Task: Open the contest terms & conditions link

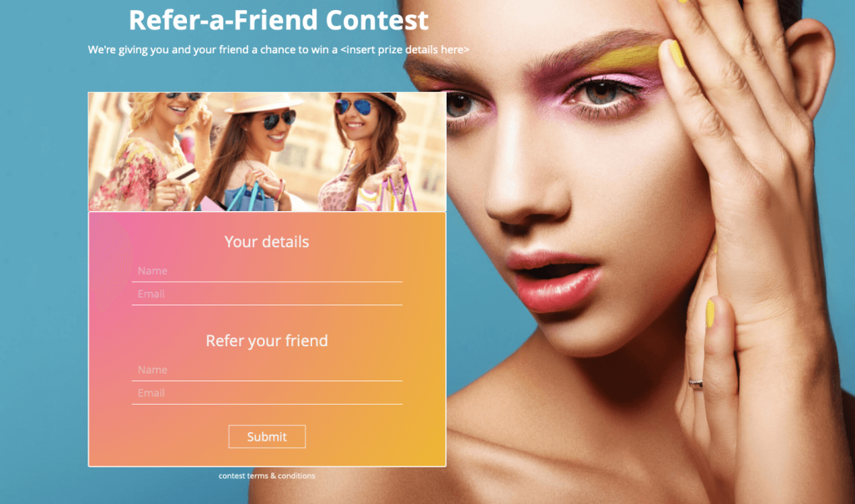Action: pos(266,476)
